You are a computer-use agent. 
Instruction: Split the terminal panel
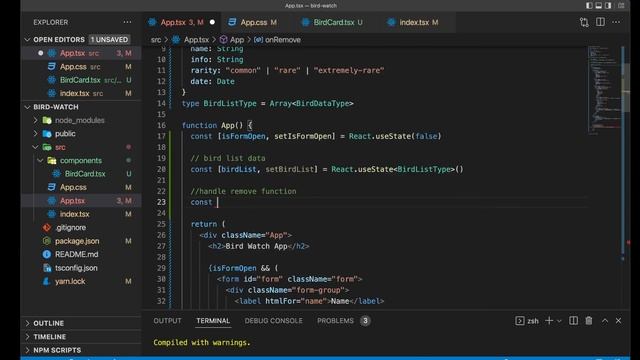coord(573,321)
